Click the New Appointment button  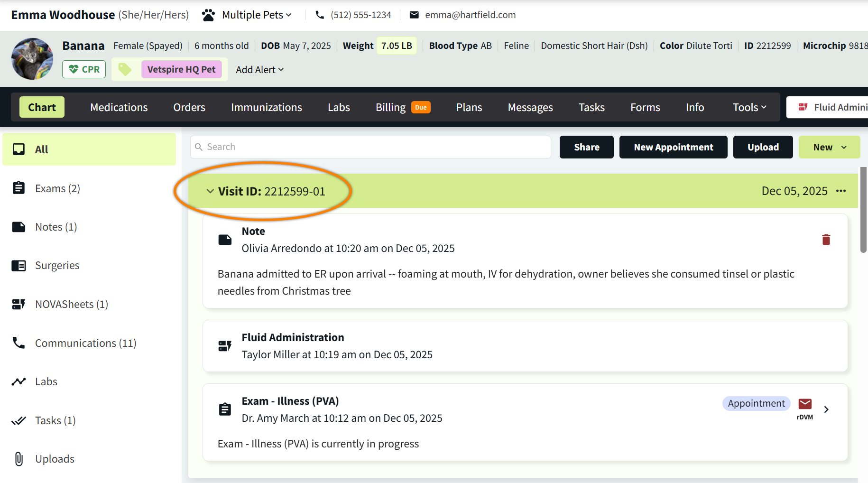[x=674, y=147]
